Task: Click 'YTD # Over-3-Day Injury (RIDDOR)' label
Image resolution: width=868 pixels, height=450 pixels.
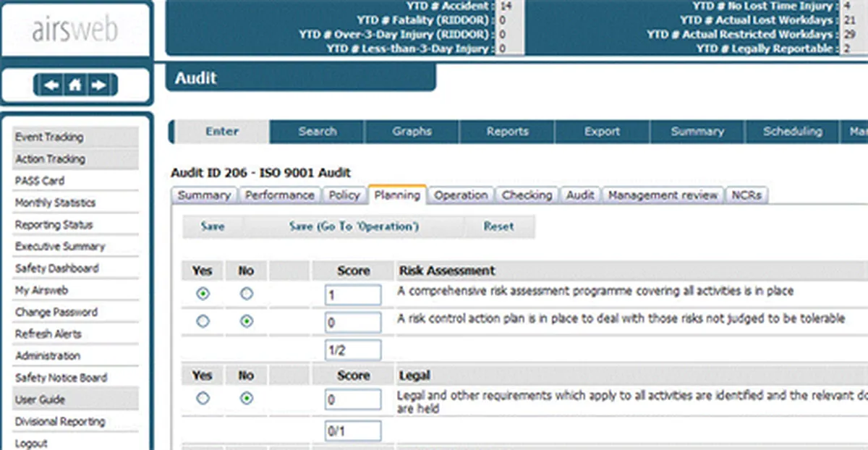Action: (398, 34)
